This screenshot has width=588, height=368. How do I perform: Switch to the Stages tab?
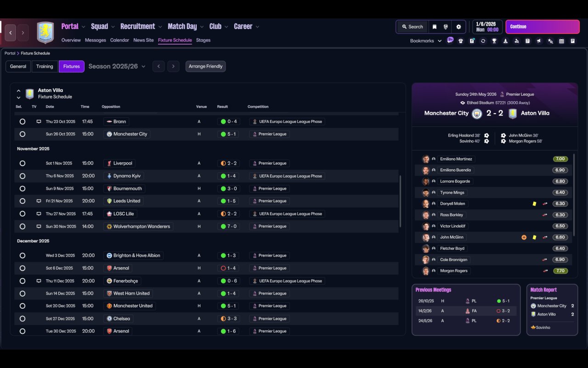203,40
